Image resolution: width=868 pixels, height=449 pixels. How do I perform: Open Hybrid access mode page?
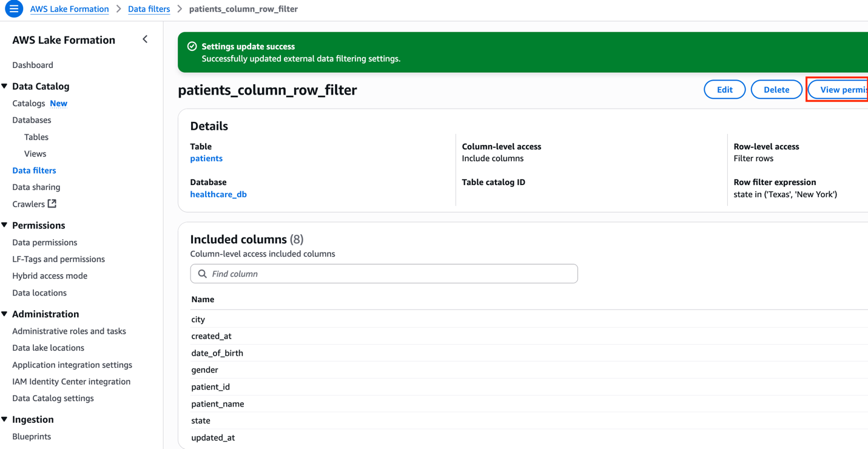[50, 275]
